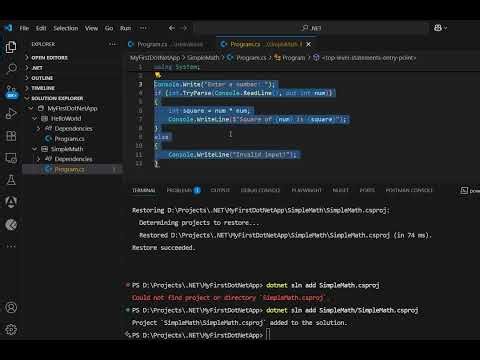The width and height of the screenshot is (480, 360).
Task: Show more menus via title bar ellipsis
Action: [x=143, y=28]
